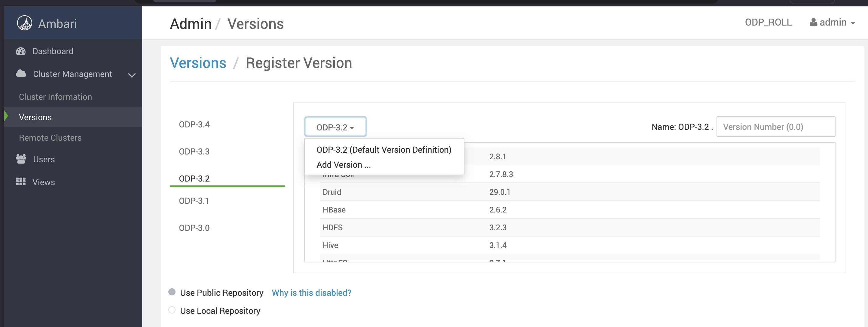Image resolution: width=868 pixels, height=327 pixels.
Task: Open the admin user dropdown caret
Action: tap(853, 23)
